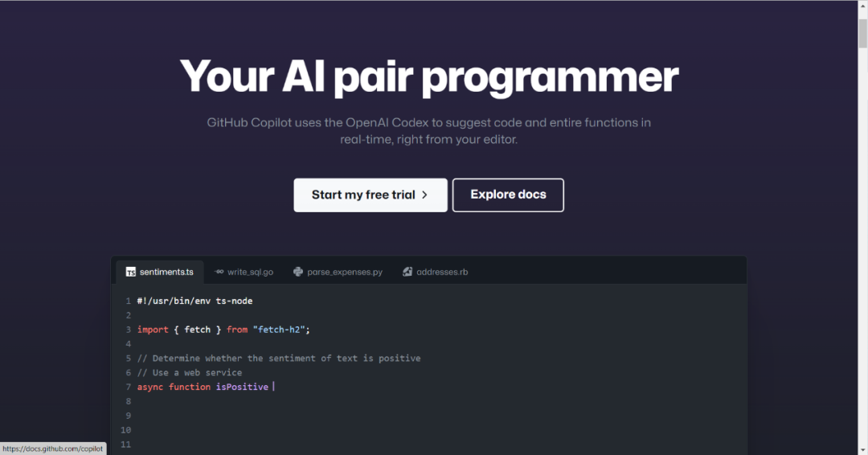Click the Ruby icon beside addresses.rb
The image size is (868, 455).
pos(407,272)
